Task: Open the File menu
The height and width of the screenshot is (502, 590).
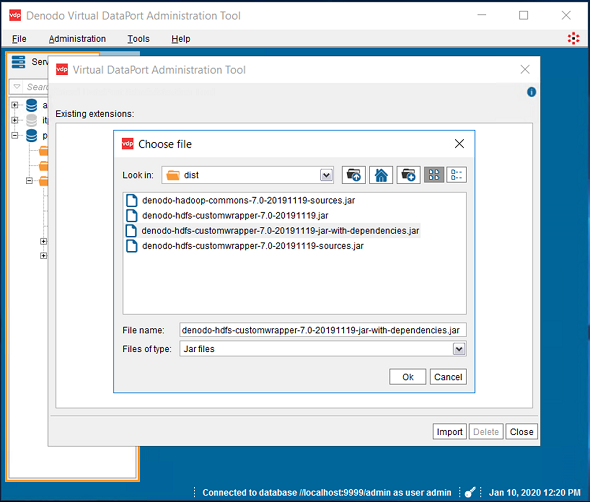Action: pyautogui.click(x=19, y=39)
